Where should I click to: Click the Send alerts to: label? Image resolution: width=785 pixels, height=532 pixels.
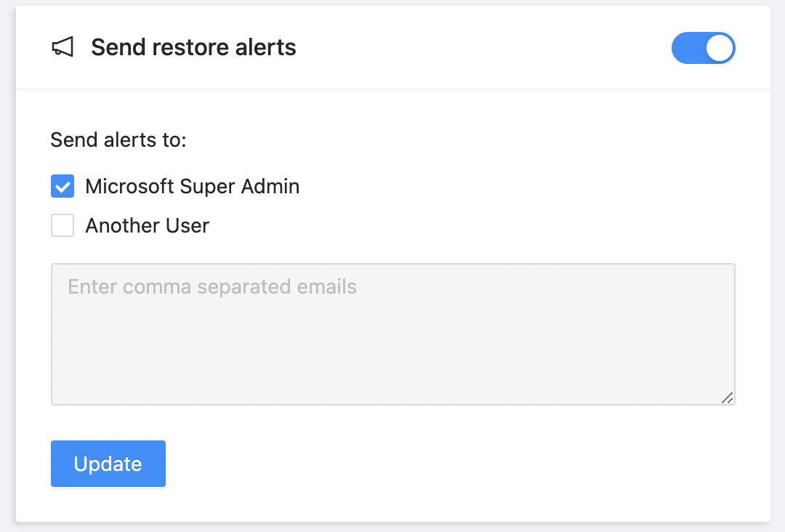pos(118,140)
